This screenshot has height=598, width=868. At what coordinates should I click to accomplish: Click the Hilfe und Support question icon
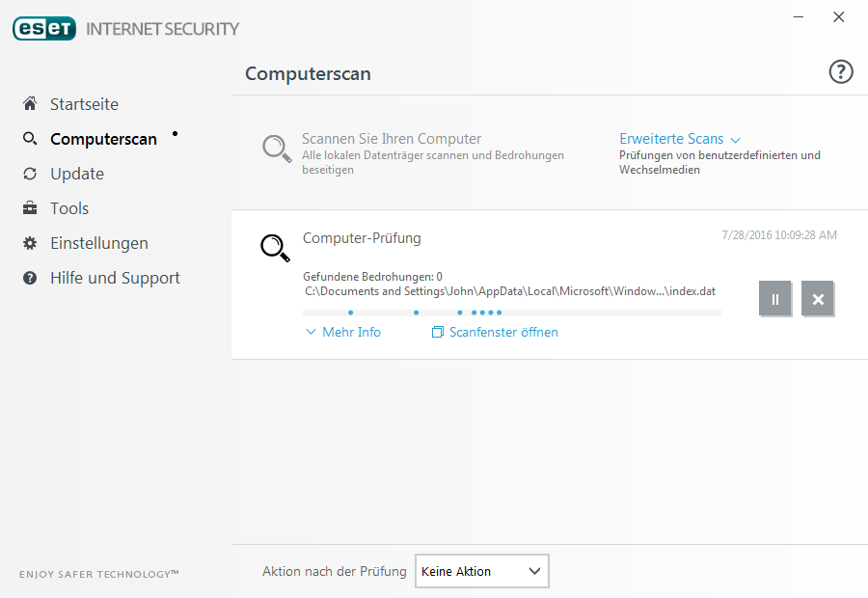(30, 278)
